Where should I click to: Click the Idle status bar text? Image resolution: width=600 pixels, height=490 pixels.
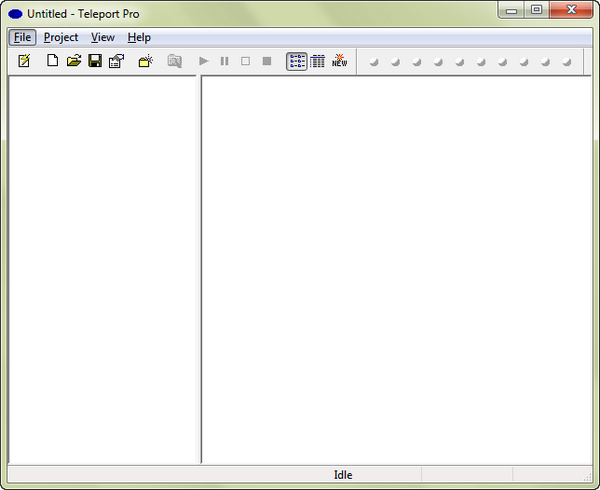coord(343,475)
